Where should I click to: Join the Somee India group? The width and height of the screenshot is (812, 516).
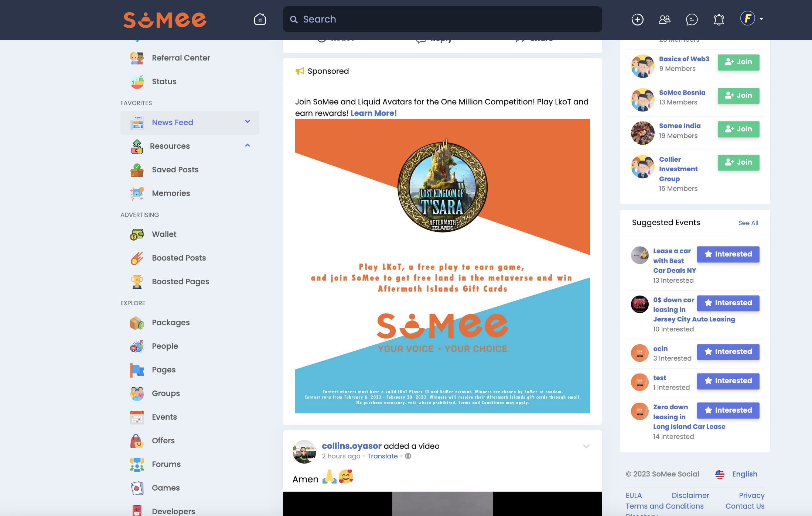[738, 129]
